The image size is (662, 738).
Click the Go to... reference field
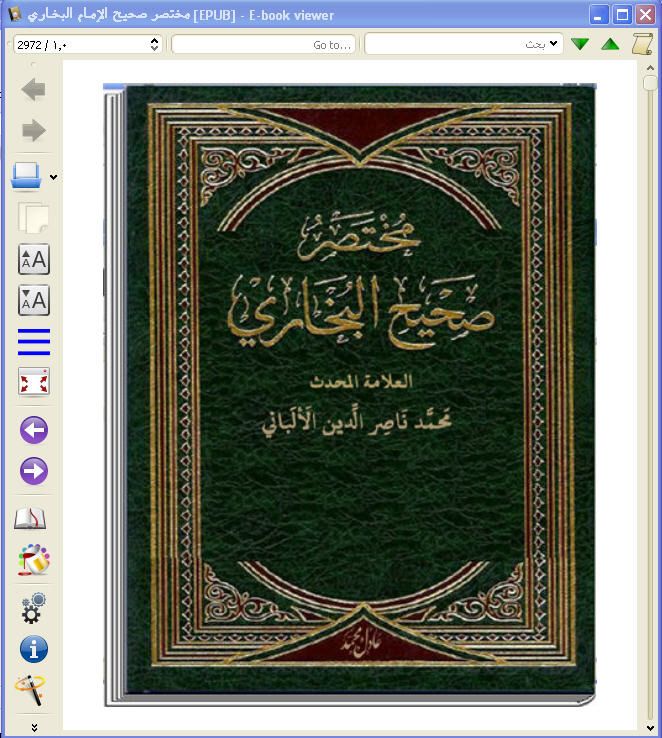pyautogui.click(x=263, y=44)
